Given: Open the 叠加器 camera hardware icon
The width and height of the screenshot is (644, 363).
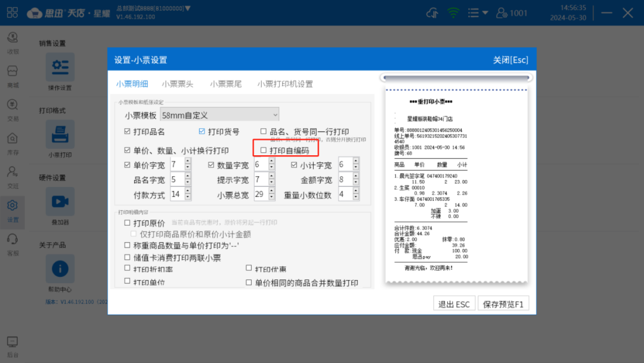Looking at the screenshot, I should [x=59, y=201].
